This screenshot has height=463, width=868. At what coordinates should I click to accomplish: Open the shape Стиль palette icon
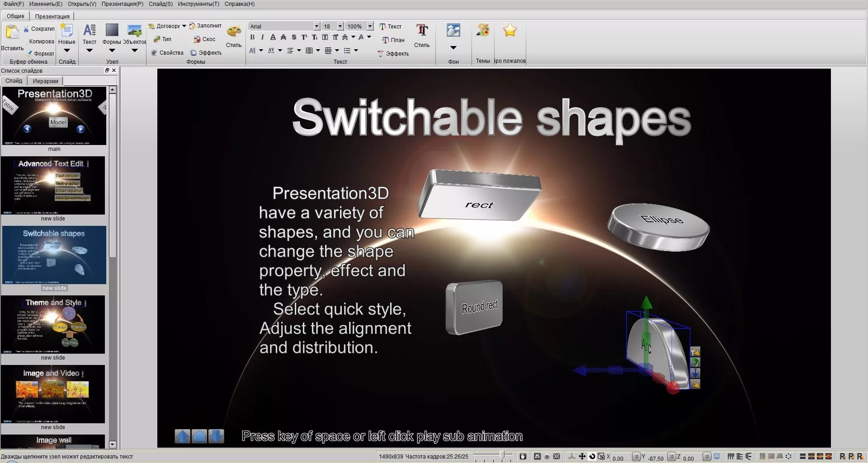[234, 32]
